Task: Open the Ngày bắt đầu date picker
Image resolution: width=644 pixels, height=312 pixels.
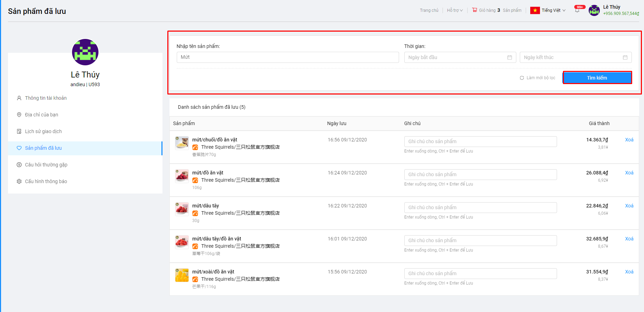Action: [x=456, y=57]
